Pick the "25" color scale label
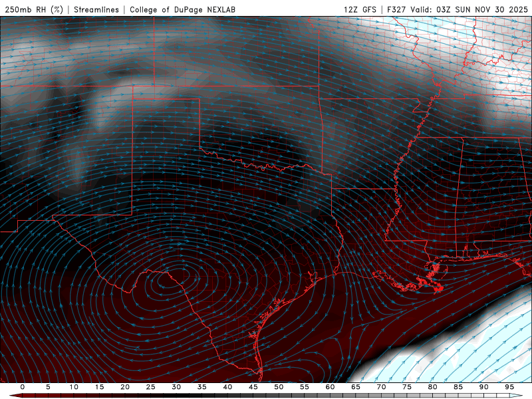Image resolution: width=532 pixels, height=399 pixels. (151, 387)
